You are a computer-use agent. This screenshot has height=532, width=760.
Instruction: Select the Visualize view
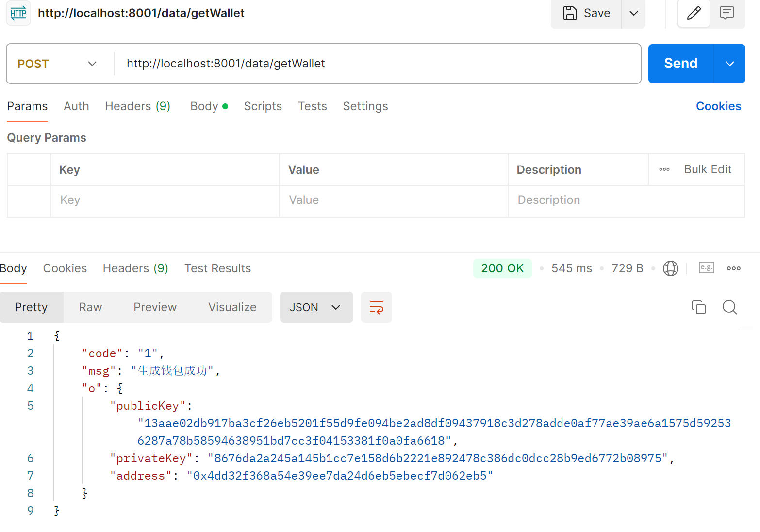(x=232, y=307)
